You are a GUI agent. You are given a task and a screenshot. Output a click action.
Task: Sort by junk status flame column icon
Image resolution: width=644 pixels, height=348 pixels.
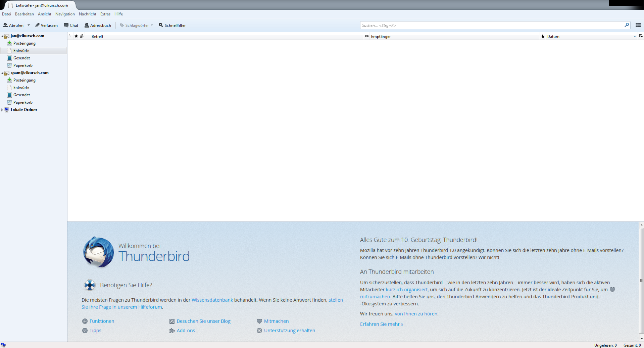(543, 36)
